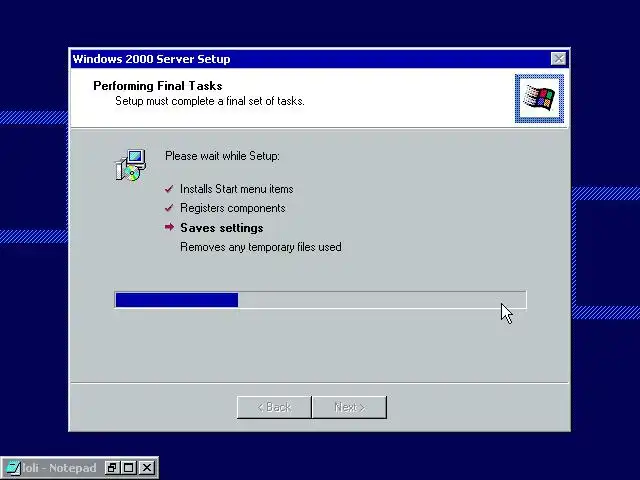Click the Windows 2000 Server Setup title bar
The height and width of the screenshot is (480, 640).
tap(320, 59)
